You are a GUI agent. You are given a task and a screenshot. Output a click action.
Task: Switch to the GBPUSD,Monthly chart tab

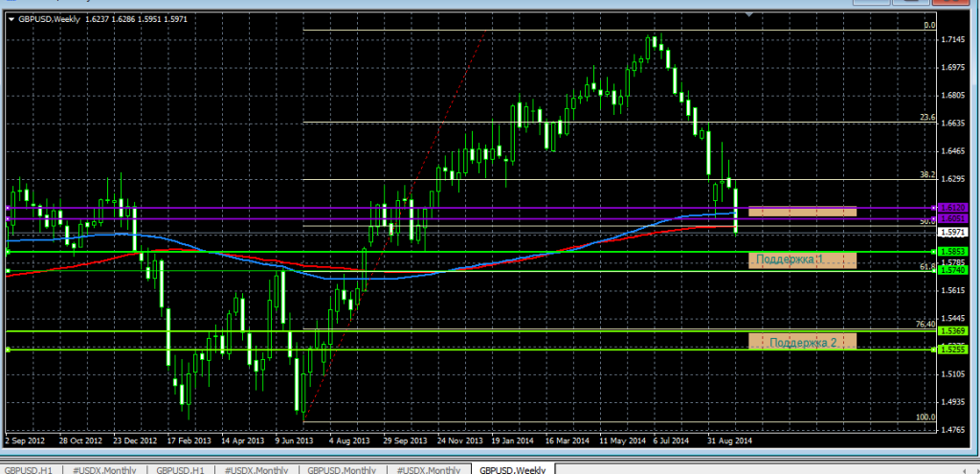pyautogui.click(x=341, y=469)
